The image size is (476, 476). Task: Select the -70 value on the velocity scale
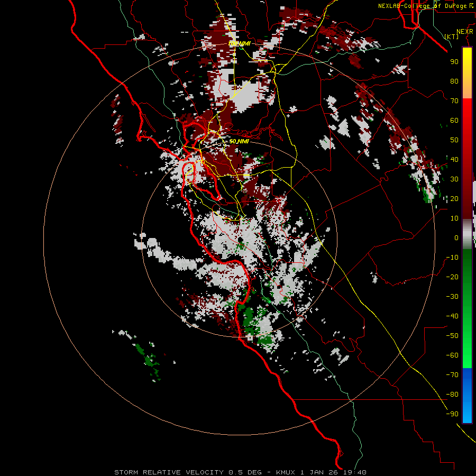click(x=452, y=374)
